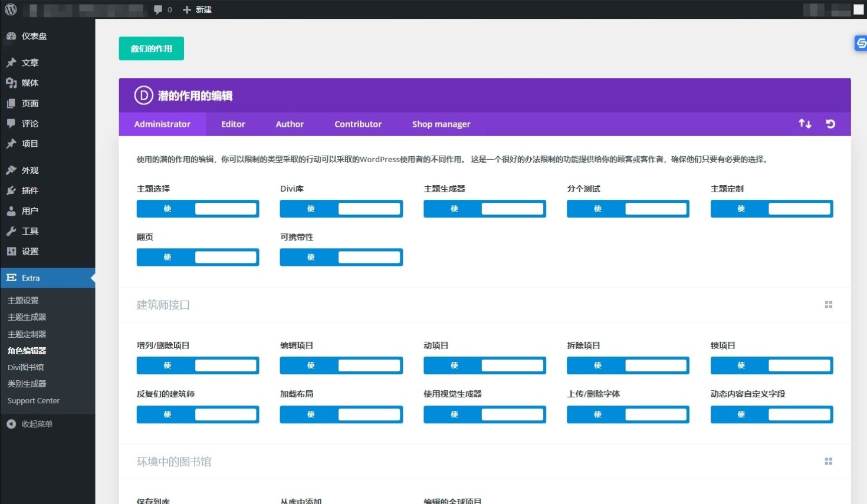Image resolution: width=867 pixels, height=504 pixels.
Task: Switch to the Administrator tab
Action: tap(162, 124)
